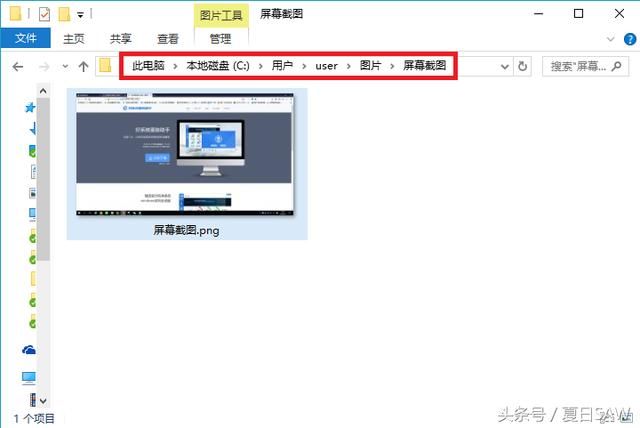Refresh the current folder view
640x428 pixels.
click(522, 66)
